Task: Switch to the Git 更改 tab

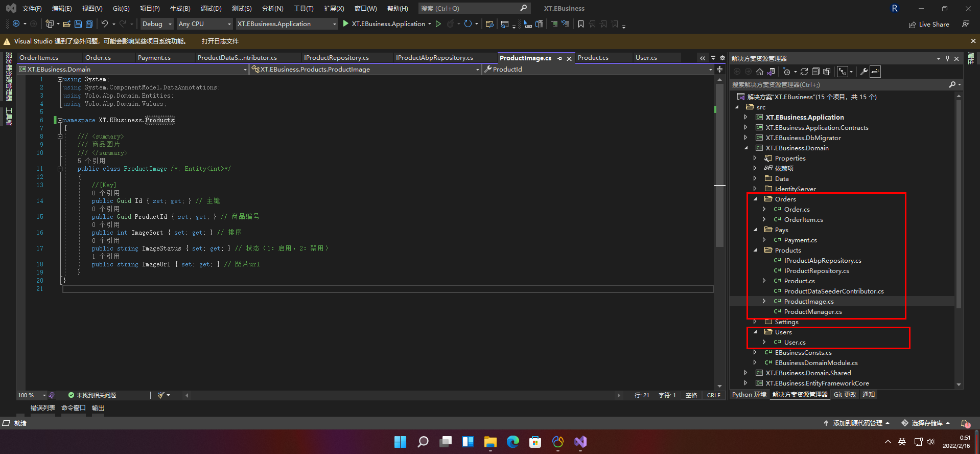Action: click(845, 395)
